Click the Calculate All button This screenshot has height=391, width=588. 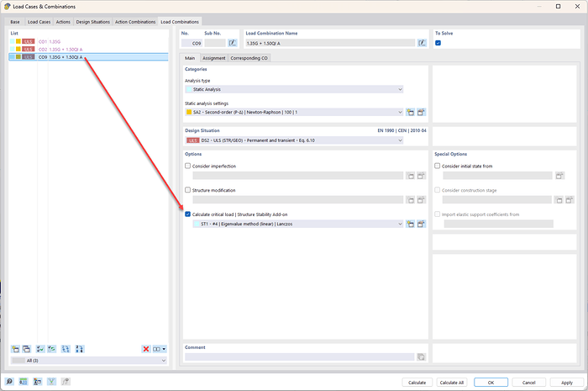452,383
